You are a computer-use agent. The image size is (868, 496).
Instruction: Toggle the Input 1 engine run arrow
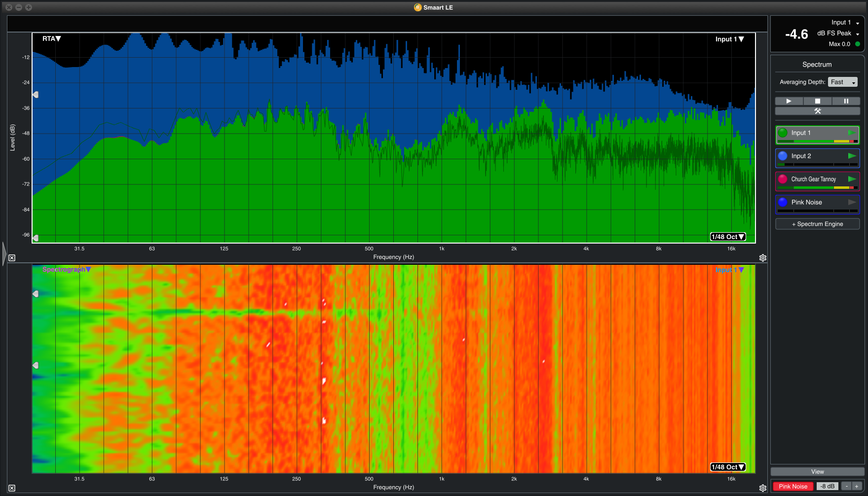pyautogui.click(x=852, y=133)
